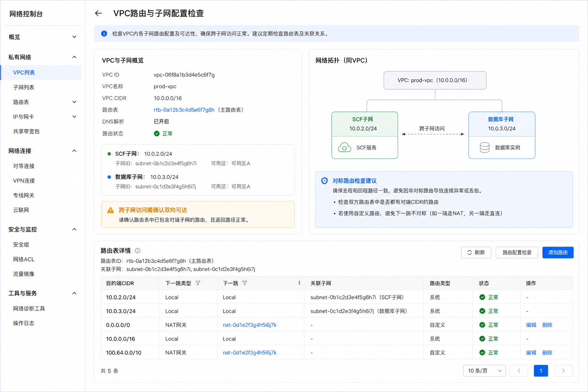Go to the next page of routes
Viewport: 588px width, 392px height.
(563, 371)
